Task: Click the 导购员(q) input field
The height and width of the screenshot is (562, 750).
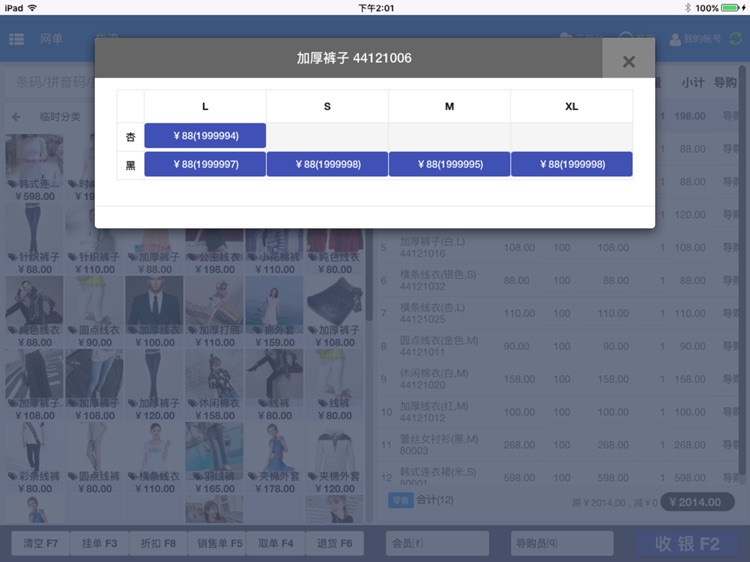Action: pos(562,543)
